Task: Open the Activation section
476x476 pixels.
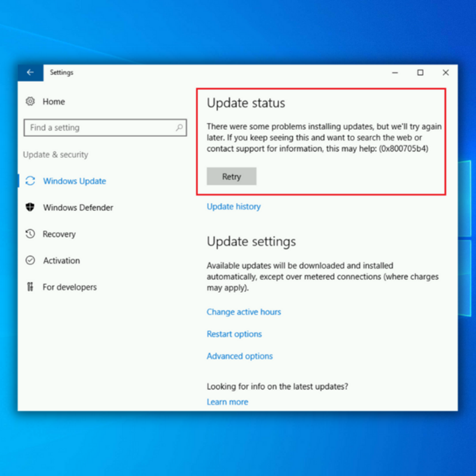Action: (x=61, y=260)
